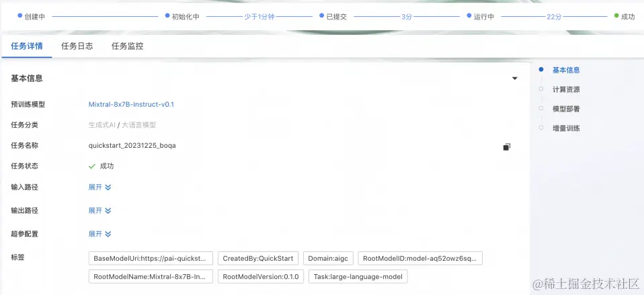The image size is (644, 295).
Task: Click the 预训练模型 field label
Action: [x=28, y=105]
